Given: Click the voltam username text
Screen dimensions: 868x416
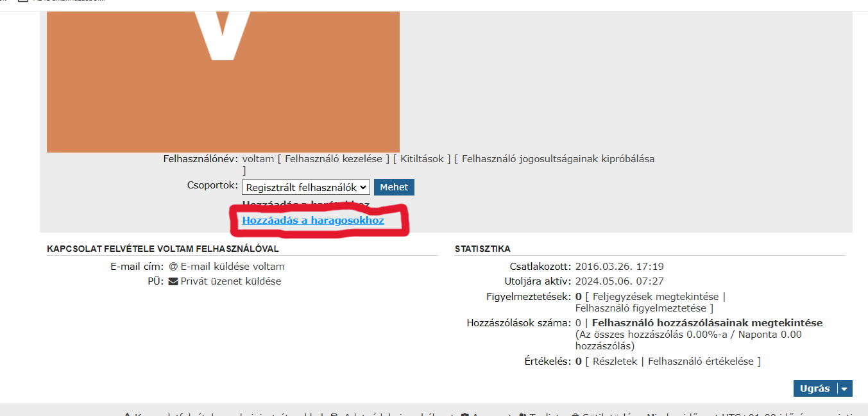Looking at the screenshot, I should pos(258,159).
